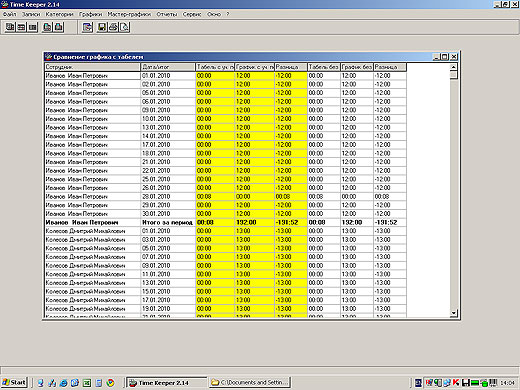Viewport: 520px width, 390px height.
Task: Click the График без column header
Action: (357, 67)
